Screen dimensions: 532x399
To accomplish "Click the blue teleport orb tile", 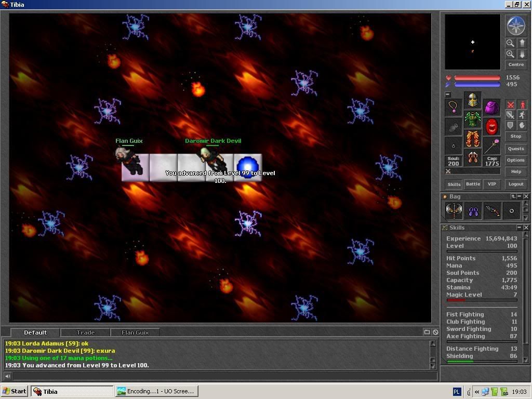I will point(248,168).
